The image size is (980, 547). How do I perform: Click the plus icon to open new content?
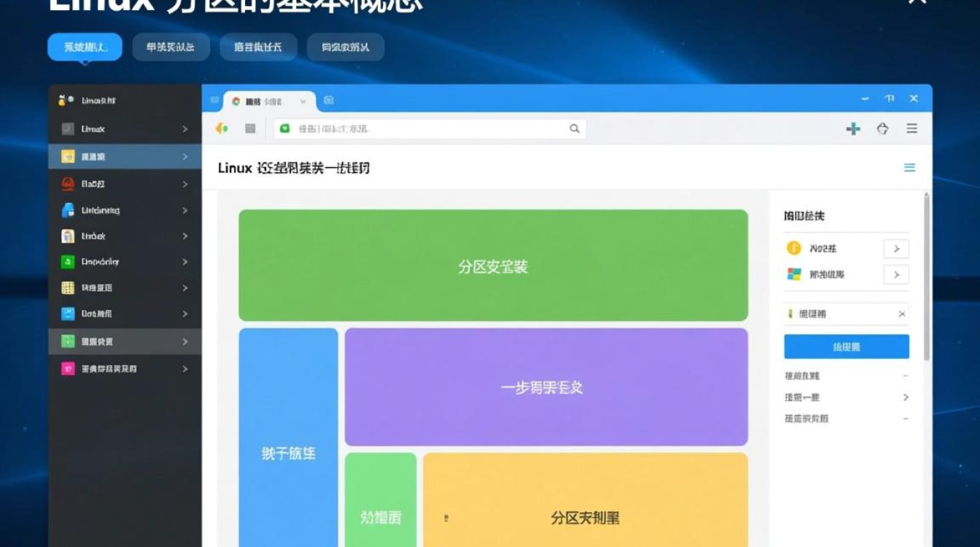point(852,128)
